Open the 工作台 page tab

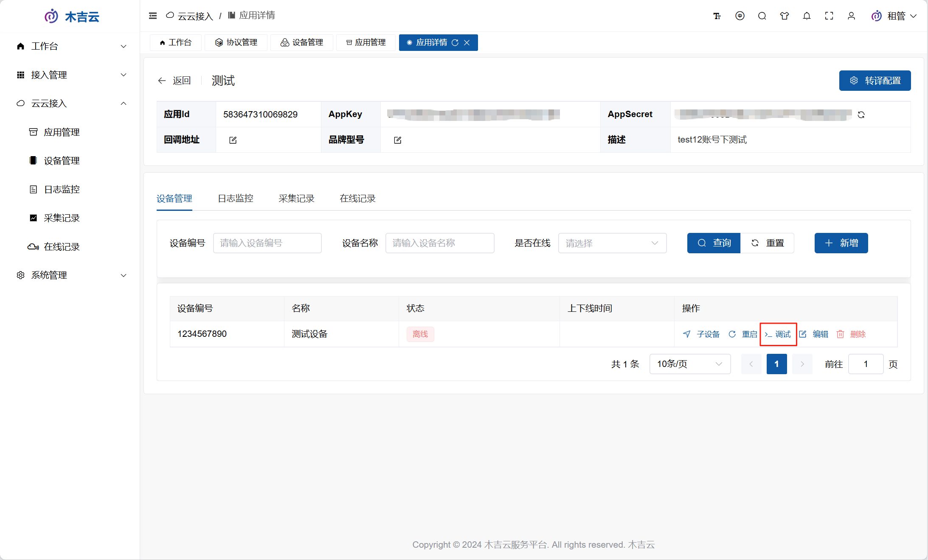point(176,42)
